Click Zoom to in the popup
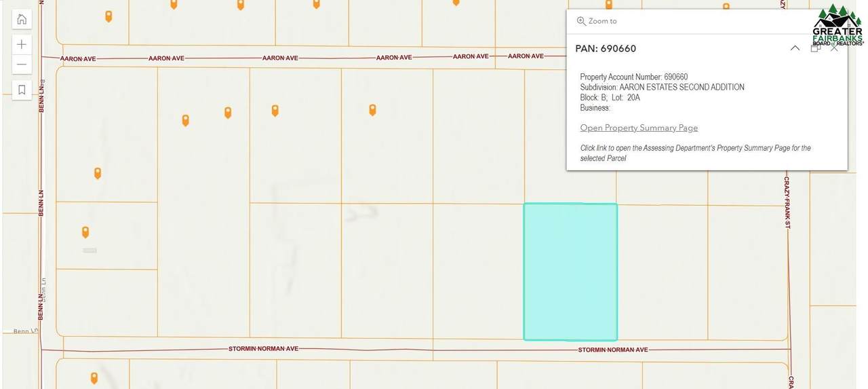 click(597, 21)
